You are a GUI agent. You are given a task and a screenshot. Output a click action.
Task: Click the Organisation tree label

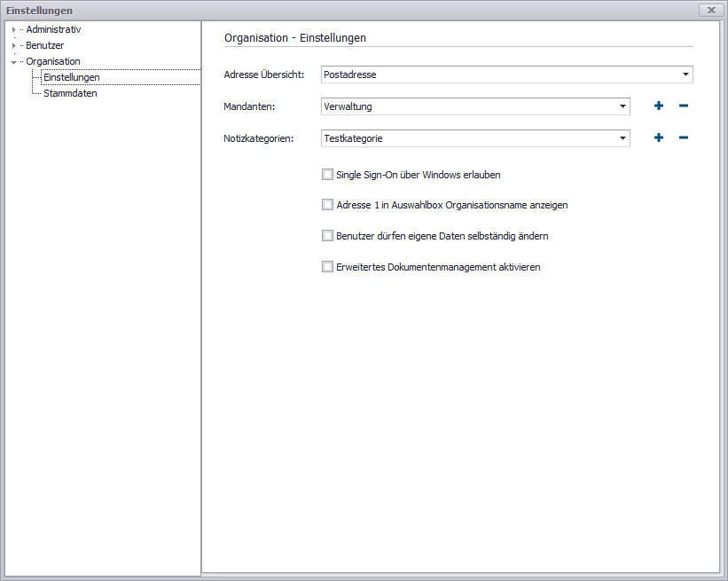(52, 61)
